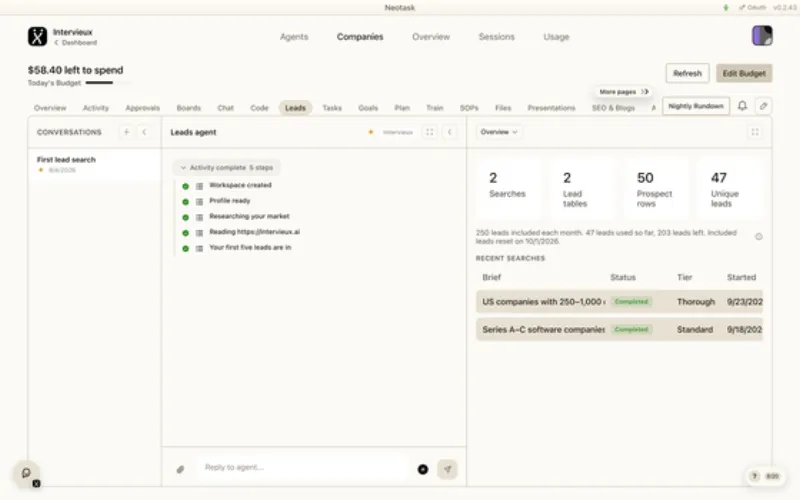Collapse the Conversations panel chevron
This screenshot has width=800, height=500.
(x=144, y=132)
